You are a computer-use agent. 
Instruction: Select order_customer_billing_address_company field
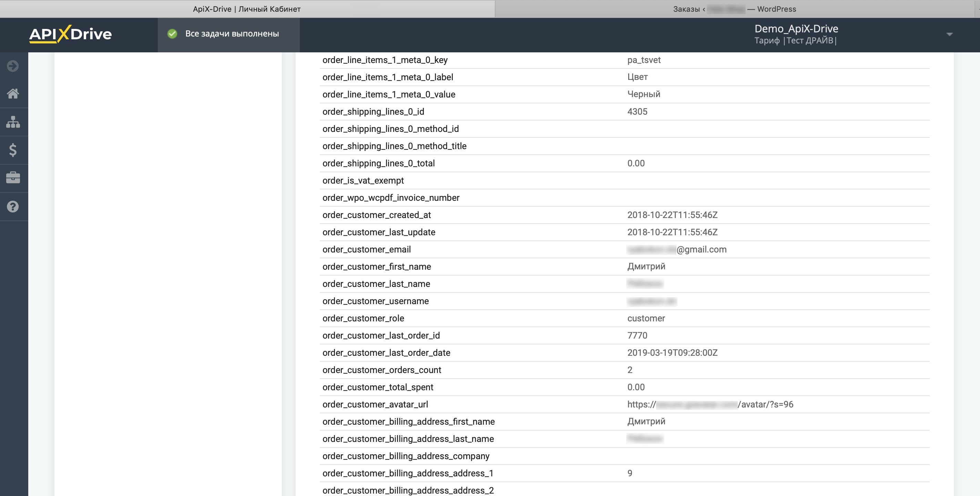406,456
